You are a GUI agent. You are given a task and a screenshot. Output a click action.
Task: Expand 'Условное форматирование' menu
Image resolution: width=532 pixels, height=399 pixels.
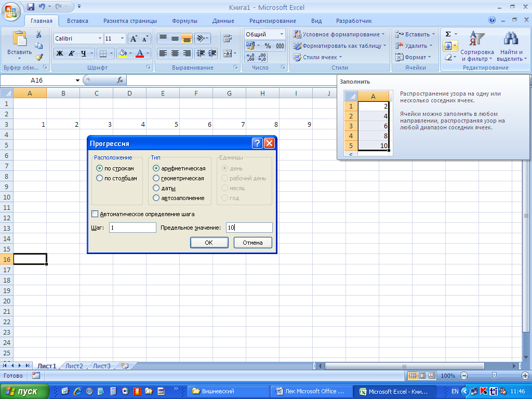click(x=340, y=34)
